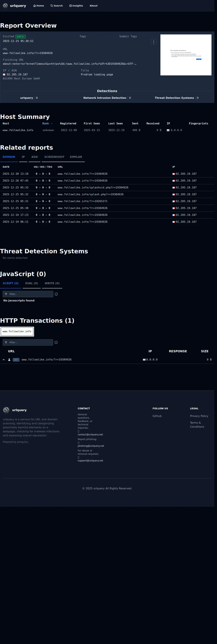Open the three-dot report options menu
Screen dimensions: 217x644
(x=154, y=42)
